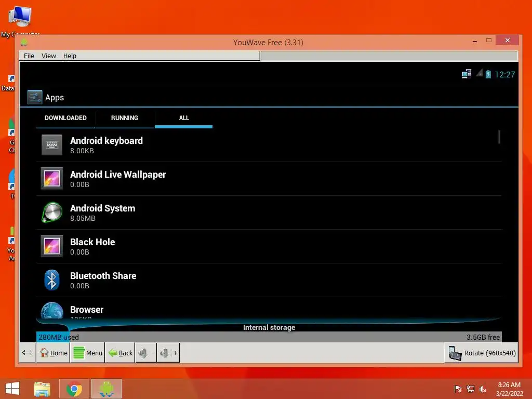Click YouWave Android icon in taskbar
Viewport: 532px width, 399px height.
(x=107, y=389)
